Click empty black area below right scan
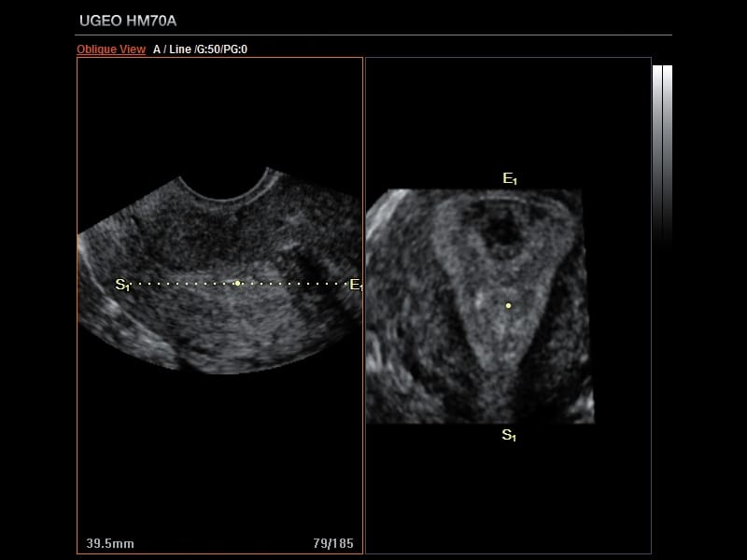This screenshot has height=560, width=747. [508, 495]
